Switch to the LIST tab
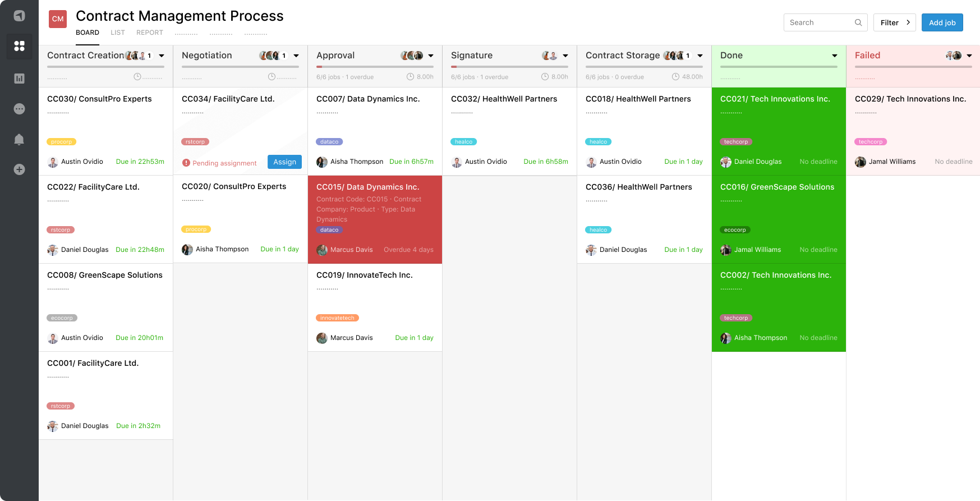This screenshot has width=980, height=501. (118, 33)
